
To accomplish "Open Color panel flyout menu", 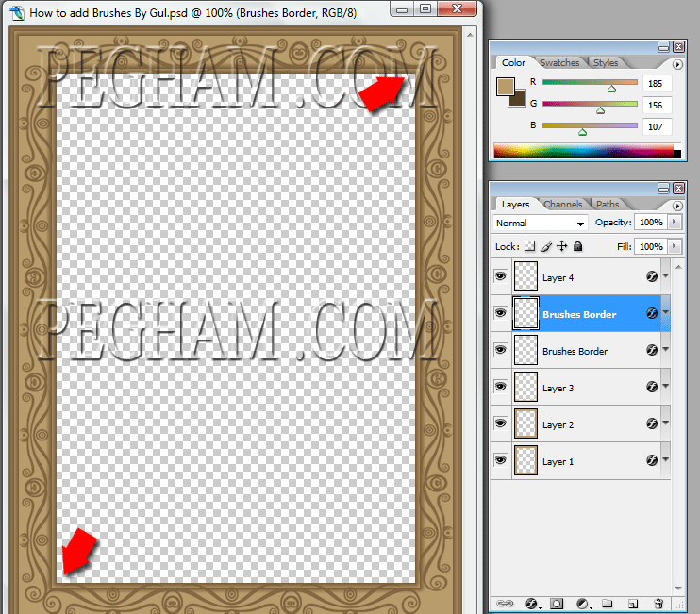I will [x=677, y=65].
